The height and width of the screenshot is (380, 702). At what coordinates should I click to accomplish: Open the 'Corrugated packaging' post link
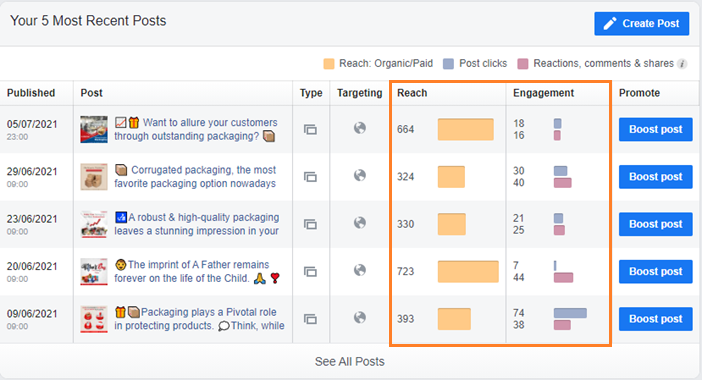pyautogui.click(x=196, y=177)
